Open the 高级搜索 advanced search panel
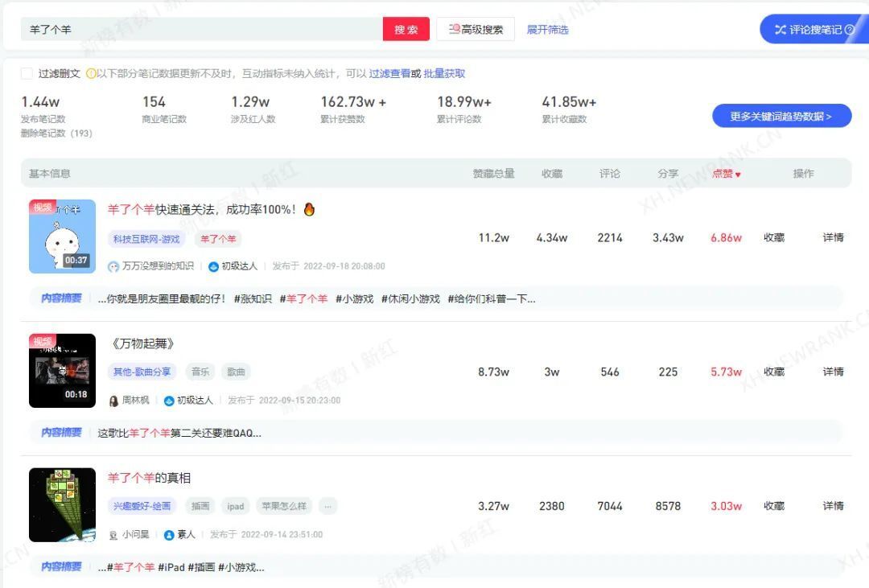Screen dimensions: 869x588 pyautogui.click(x=475, y=29)
